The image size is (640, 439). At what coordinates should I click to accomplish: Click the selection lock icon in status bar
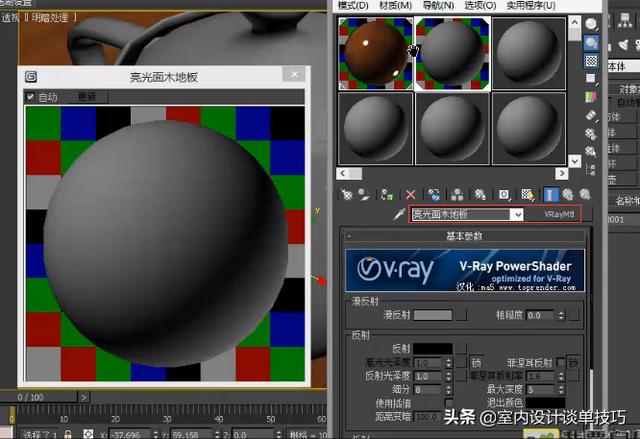point(68,434)
